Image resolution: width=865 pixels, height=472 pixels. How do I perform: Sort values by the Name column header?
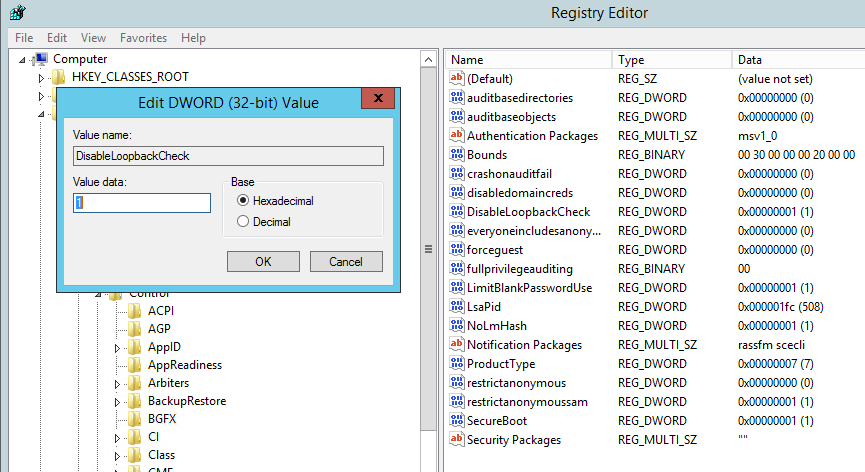pos(528,60)
